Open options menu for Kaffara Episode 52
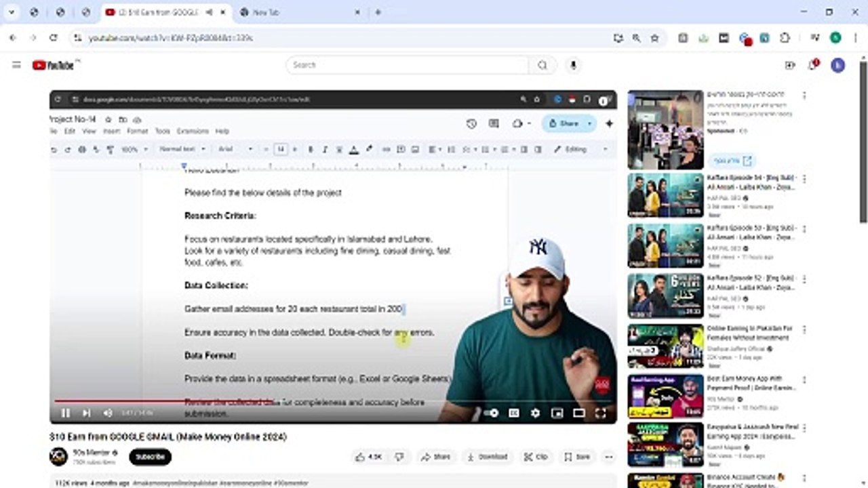 coord(804,280)
